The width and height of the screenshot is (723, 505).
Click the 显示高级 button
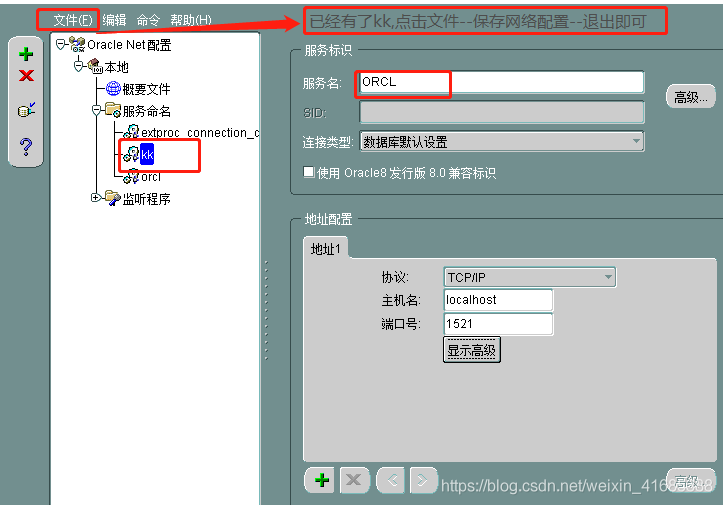[471, 350]
